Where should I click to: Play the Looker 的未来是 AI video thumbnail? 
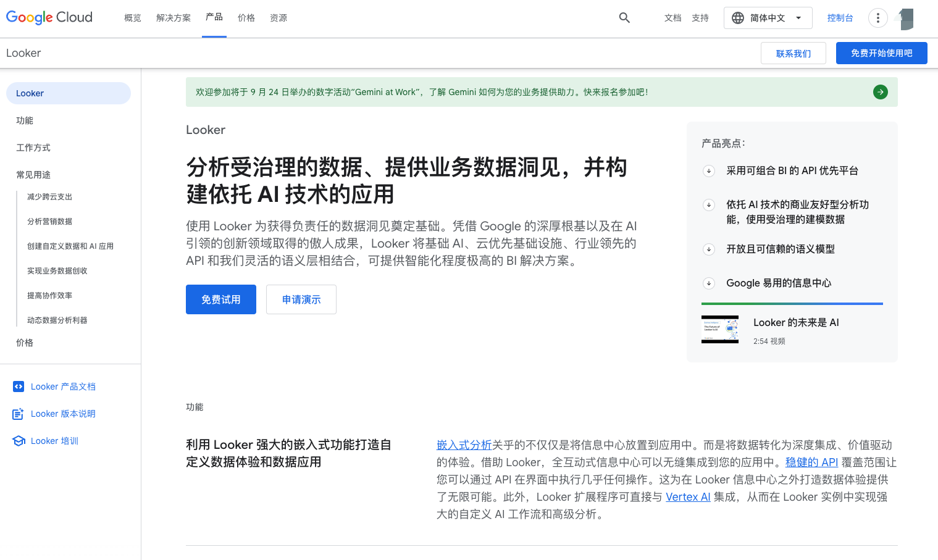[720, 330]
